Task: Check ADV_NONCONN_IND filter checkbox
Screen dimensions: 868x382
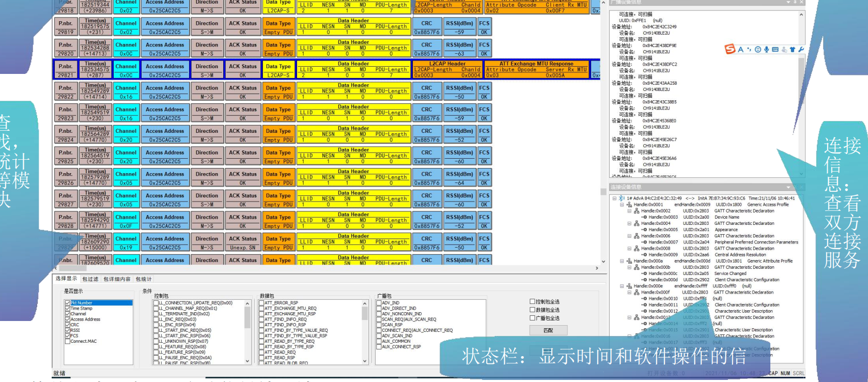Action: point(379,314)
